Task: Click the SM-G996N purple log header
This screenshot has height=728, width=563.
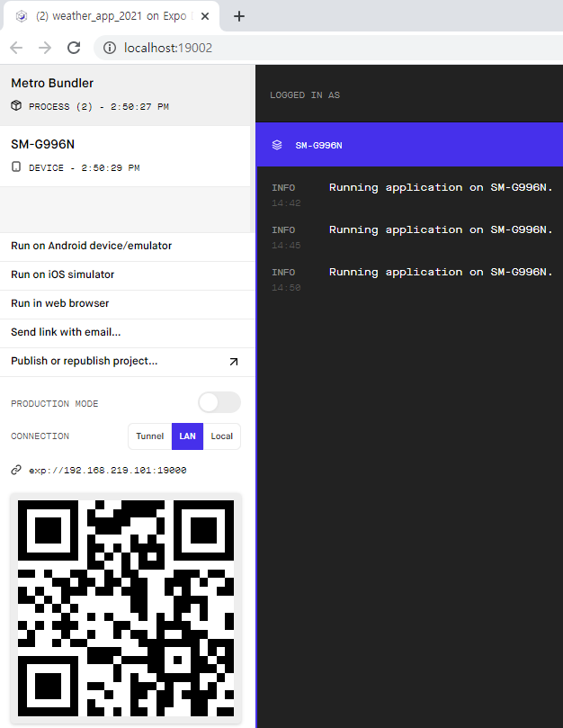Action: (409, 145)
